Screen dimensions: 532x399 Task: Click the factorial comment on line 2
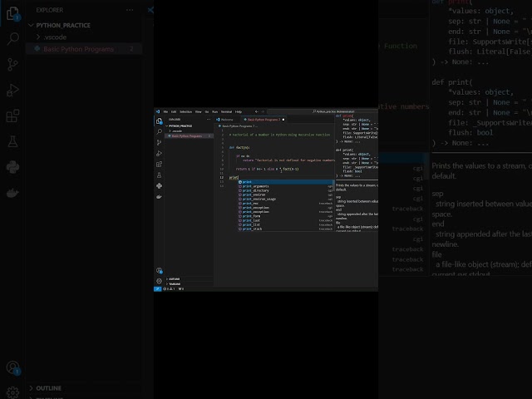[x=279, y=135]
